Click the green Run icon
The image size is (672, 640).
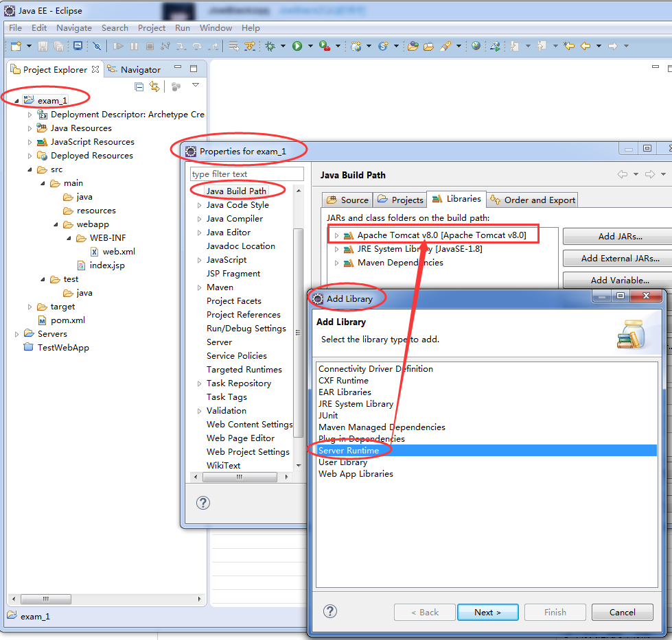tap(297, 46)
